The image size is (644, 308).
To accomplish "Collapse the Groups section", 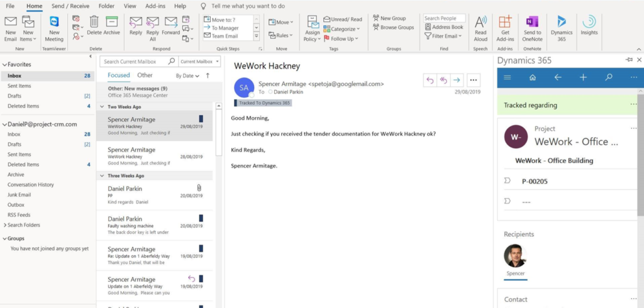I will point(5,239).
